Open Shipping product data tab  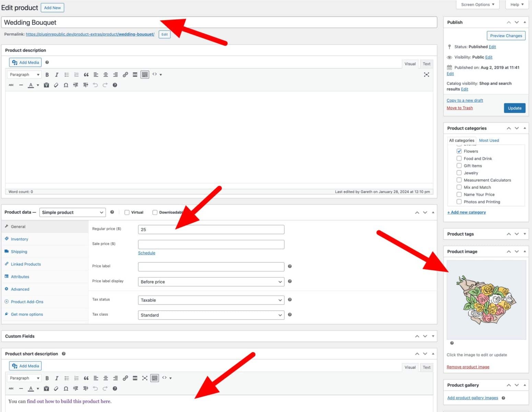click(x=19, y=252)
